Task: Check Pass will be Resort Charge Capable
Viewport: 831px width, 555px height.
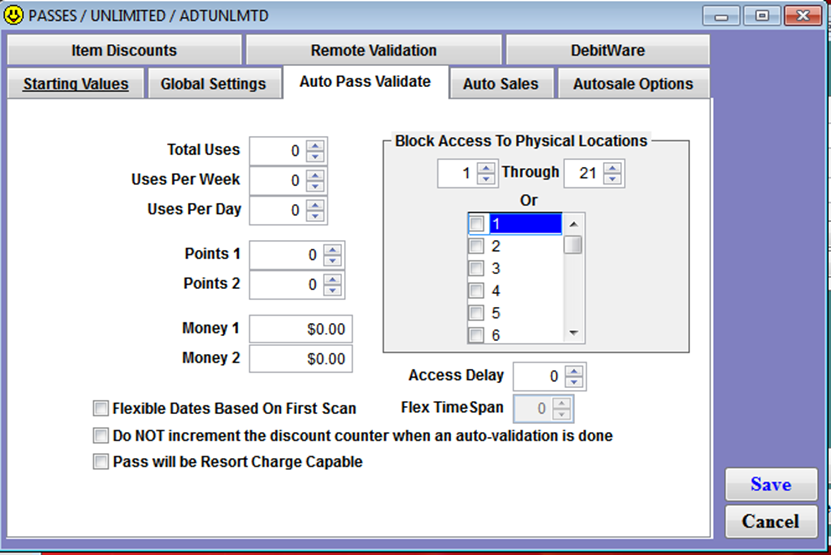Action: pyautogui.click(x=100, y=461)
